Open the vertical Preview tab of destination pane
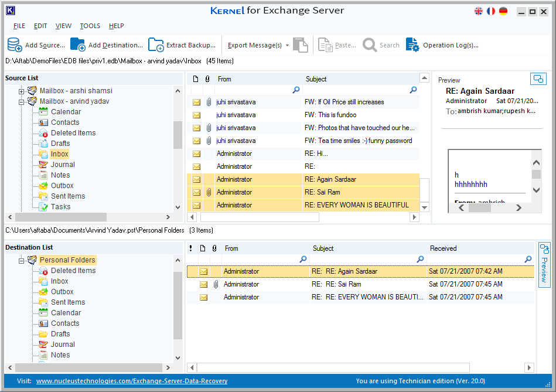This screenshot has width=556, height=392. (544, 265)
